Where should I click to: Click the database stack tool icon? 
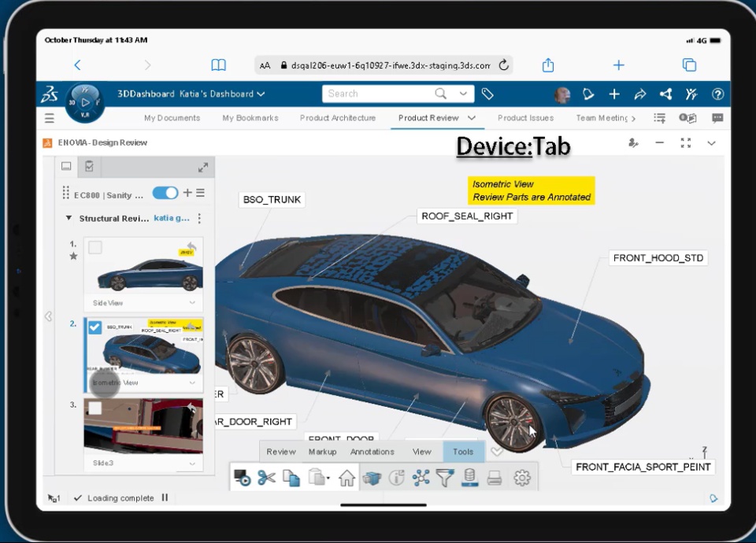pyautogui.click(x=469, y=478)
